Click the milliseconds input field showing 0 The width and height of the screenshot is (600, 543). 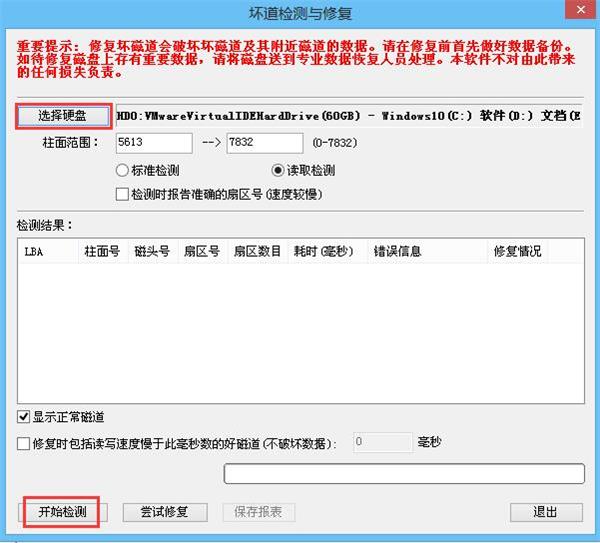coord(383,442)
